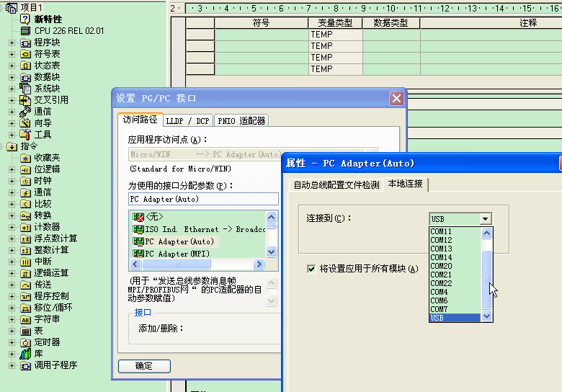Select PC Adapter(MPI) in interface list

click(x=177, y=254)
